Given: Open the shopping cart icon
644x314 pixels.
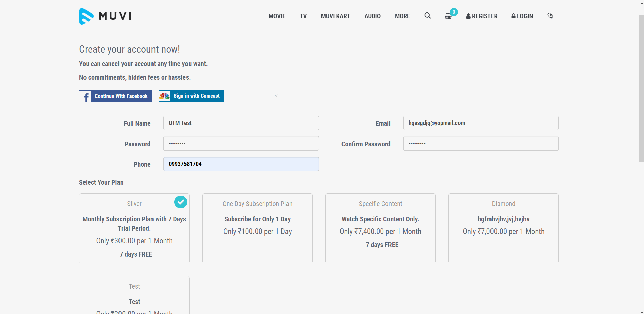Looking at the screenshot, I should (448, 16).
